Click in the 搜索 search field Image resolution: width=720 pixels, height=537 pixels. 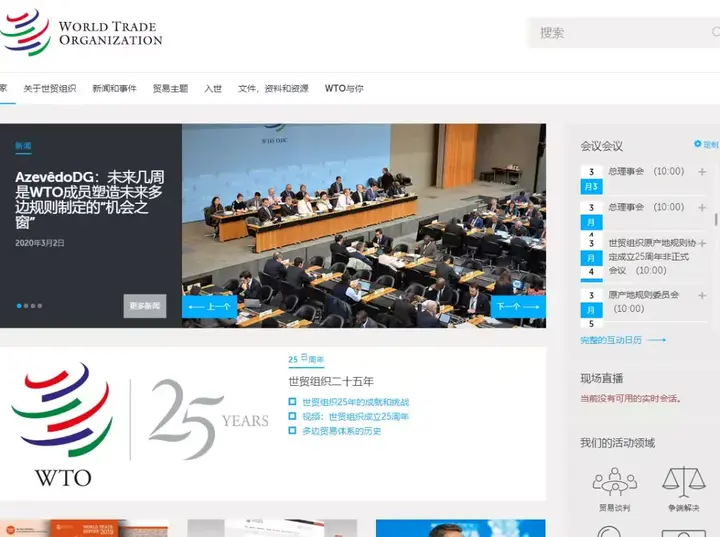(x=623, y=33)
